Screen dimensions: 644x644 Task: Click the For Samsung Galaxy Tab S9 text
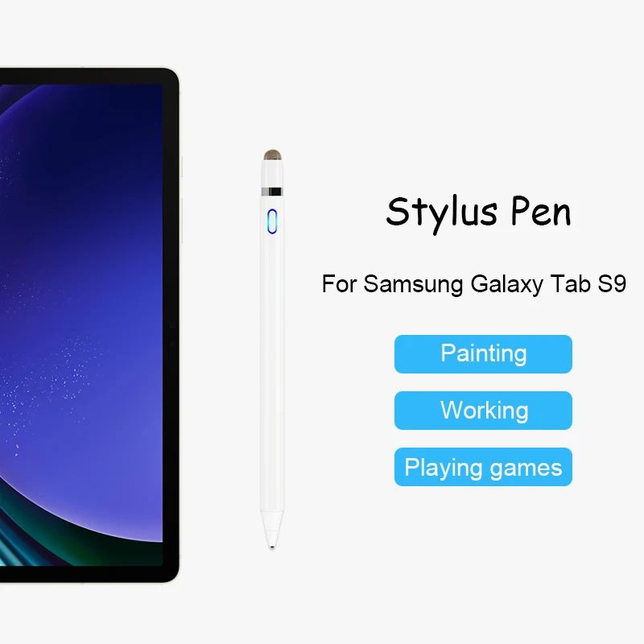(473, 284)
